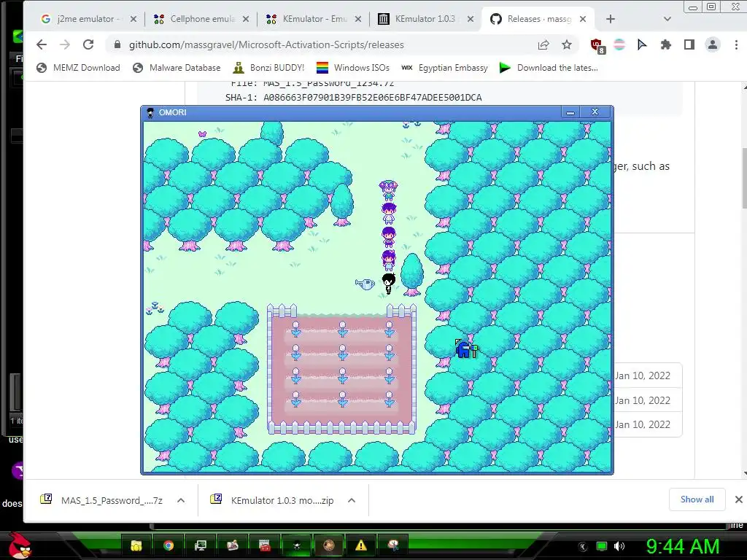
Task: Click the pink butterfly in OMORI window
Action: pyautogui.click(x=203, y=134)
